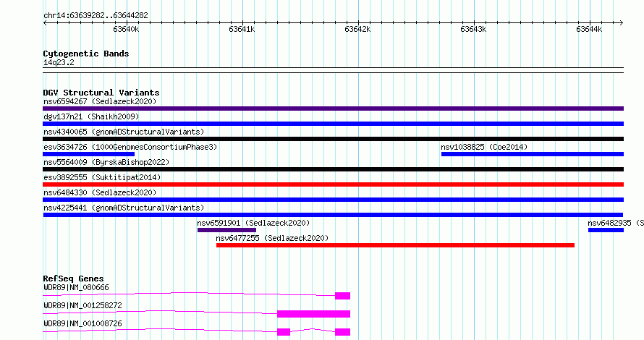
Task: Select the WDR89|NM_001008726 transcript label
Action: coord(82,323)
